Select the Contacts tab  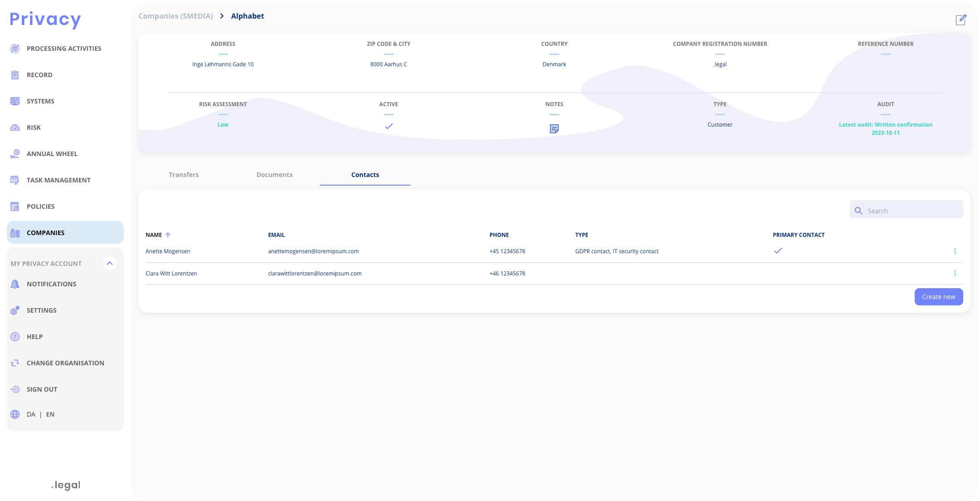(x=365, y=175)
